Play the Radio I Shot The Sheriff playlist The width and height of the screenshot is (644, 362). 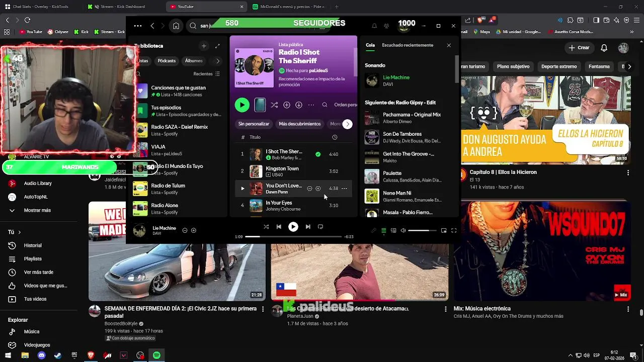242,105
